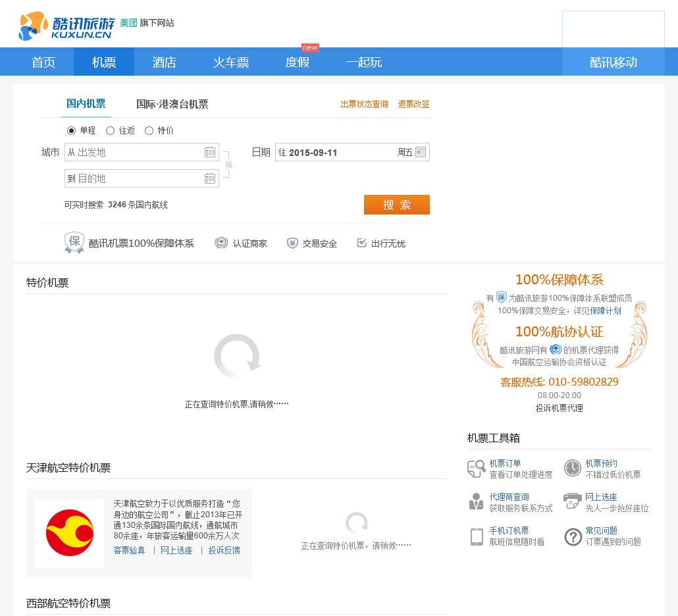Click the 代理商查询 agent person icon

(476, 501)
